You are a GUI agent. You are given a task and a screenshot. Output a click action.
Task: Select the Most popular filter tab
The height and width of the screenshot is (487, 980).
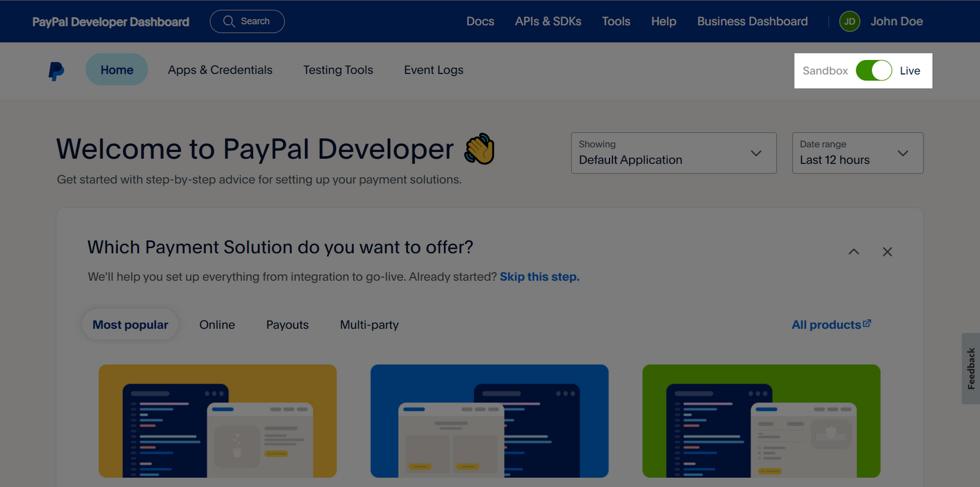pos(130,325)
